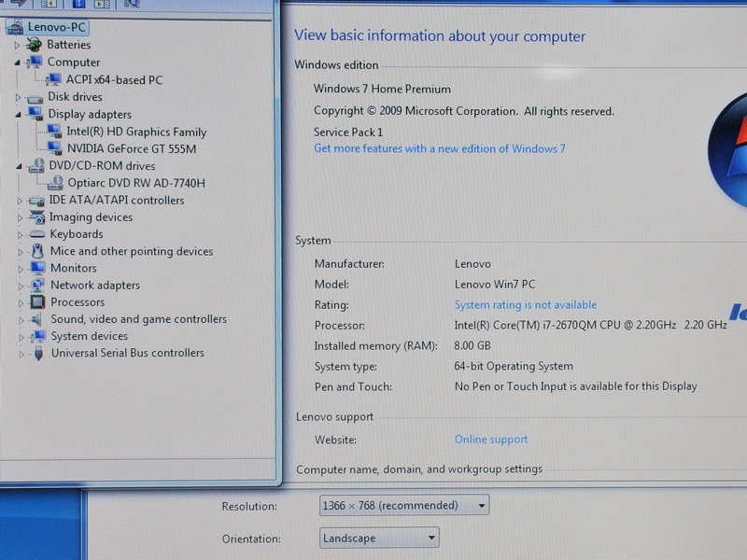Click the Lenovo Win7 PC model text

pyautogui.click(x=495, y=285)
